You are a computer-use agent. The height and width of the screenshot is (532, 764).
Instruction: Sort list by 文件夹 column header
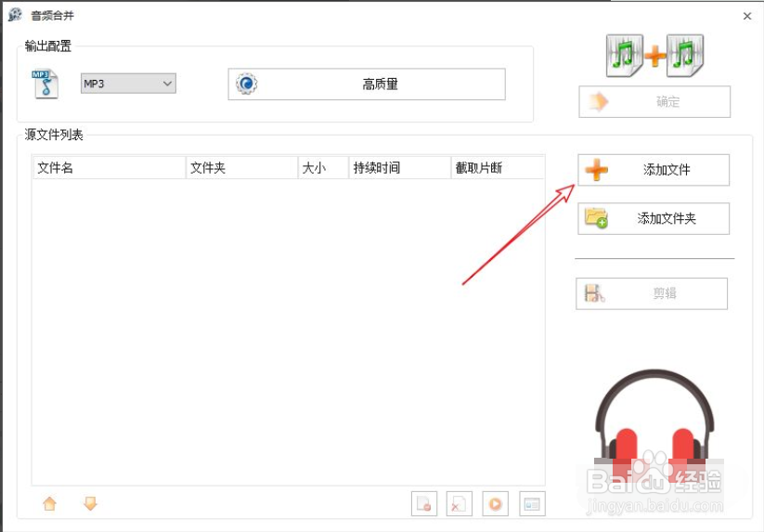click(241, 168)
